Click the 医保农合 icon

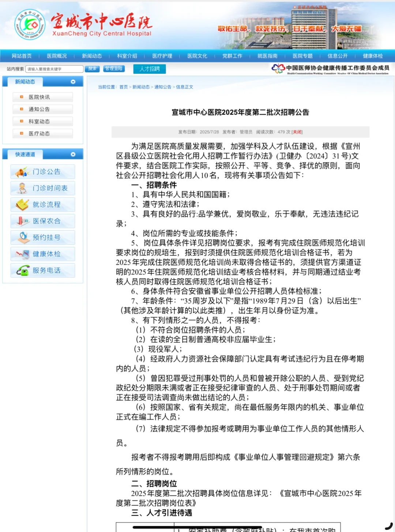(23, 221)
